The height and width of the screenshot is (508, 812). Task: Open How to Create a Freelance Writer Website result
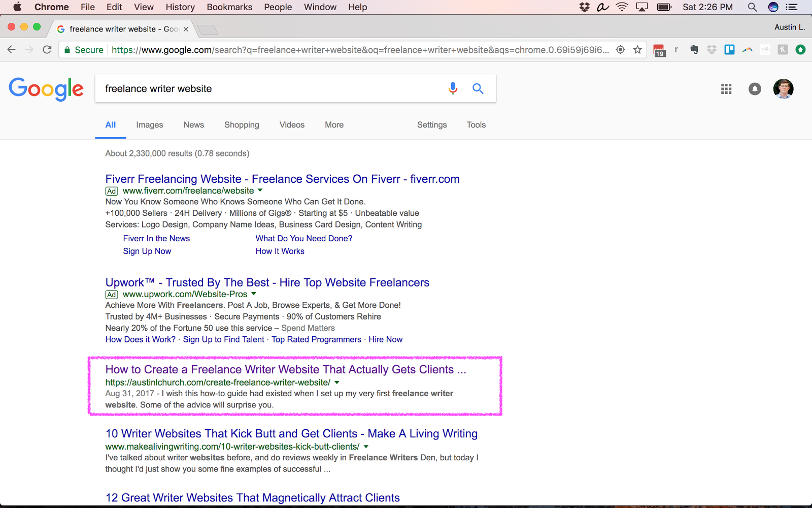tap(286, 369)
